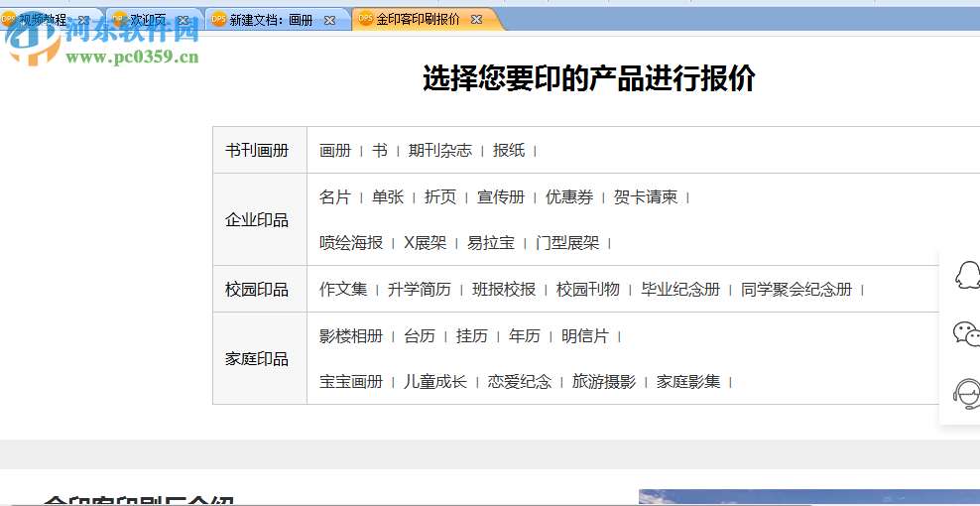This screenshot has height=506, width=980.
Task: Select the 折页 product link
Action: (x=440, y=197)
